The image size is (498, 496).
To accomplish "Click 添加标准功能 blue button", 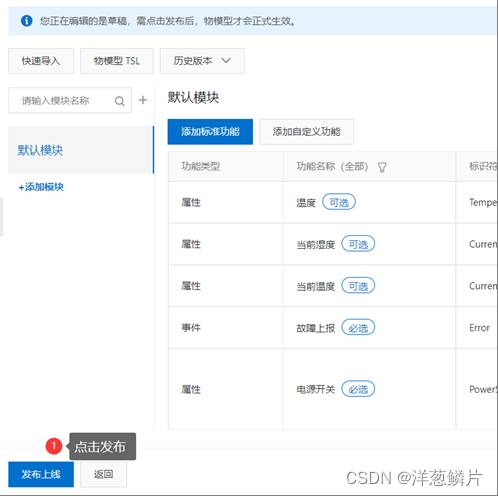I will pos(210,132).
